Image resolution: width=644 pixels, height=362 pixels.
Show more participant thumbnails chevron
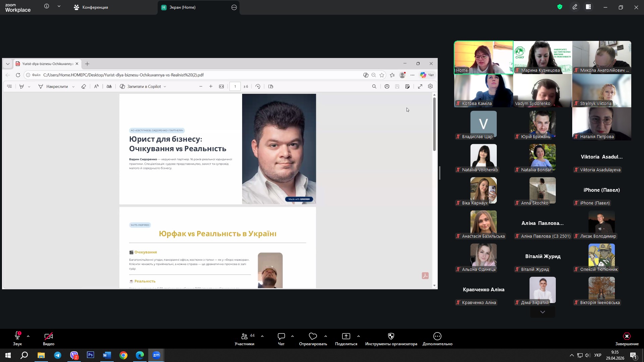542,312
